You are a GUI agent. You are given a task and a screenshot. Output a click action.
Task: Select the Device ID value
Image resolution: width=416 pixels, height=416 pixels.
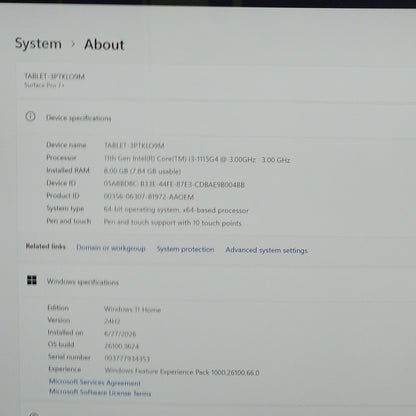[174, 184]
